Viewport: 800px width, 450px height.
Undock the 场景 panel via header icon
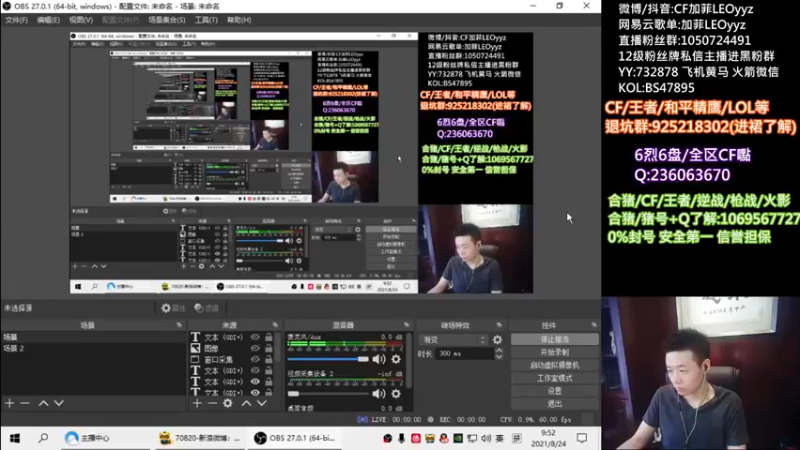pyautogui.click(x=179, y=325)
